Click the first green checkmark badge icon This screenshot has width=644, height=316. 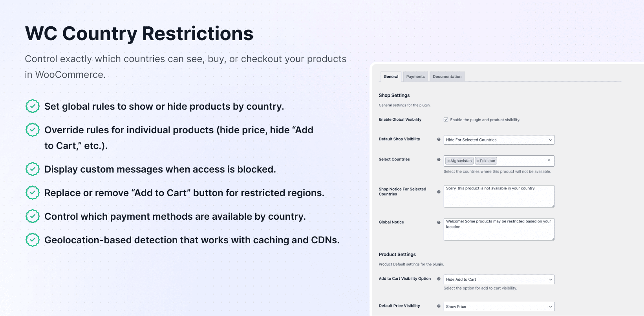[x=33, y=106]
